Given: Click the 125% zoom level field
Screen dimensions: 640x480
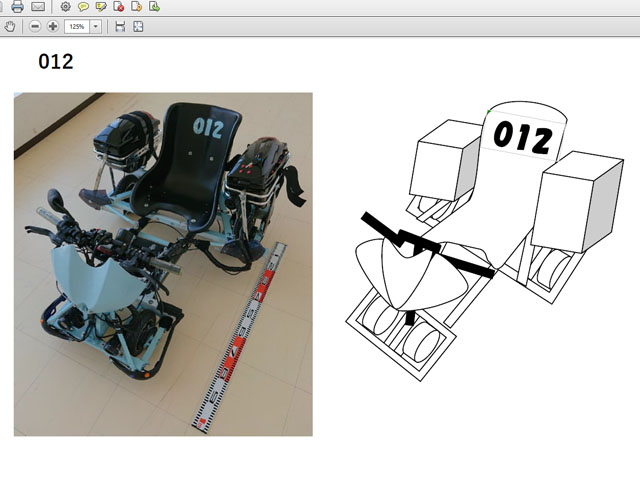Looking at the screenshot, I should pos(77,26).
